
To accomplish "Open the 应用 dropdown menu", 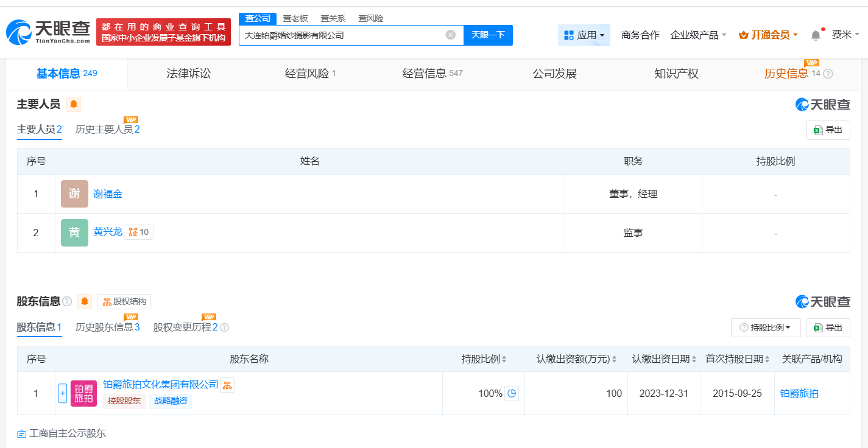I will [x=584, y=35].
